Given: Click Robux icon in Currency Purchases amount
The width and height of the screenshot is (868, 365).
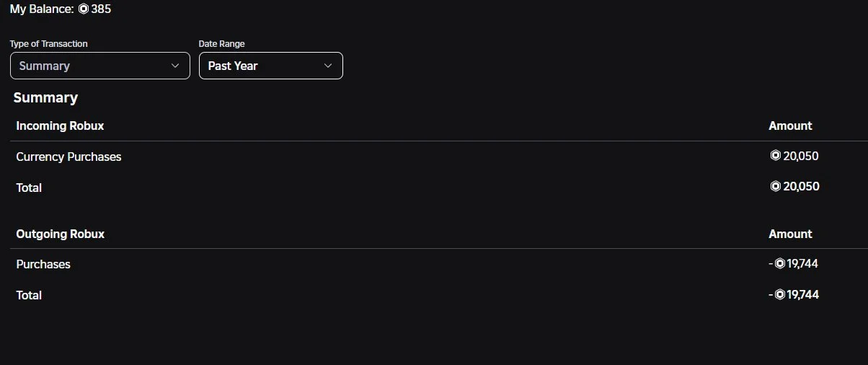Looking at the screenshot, I should click(x=776, y=156).
